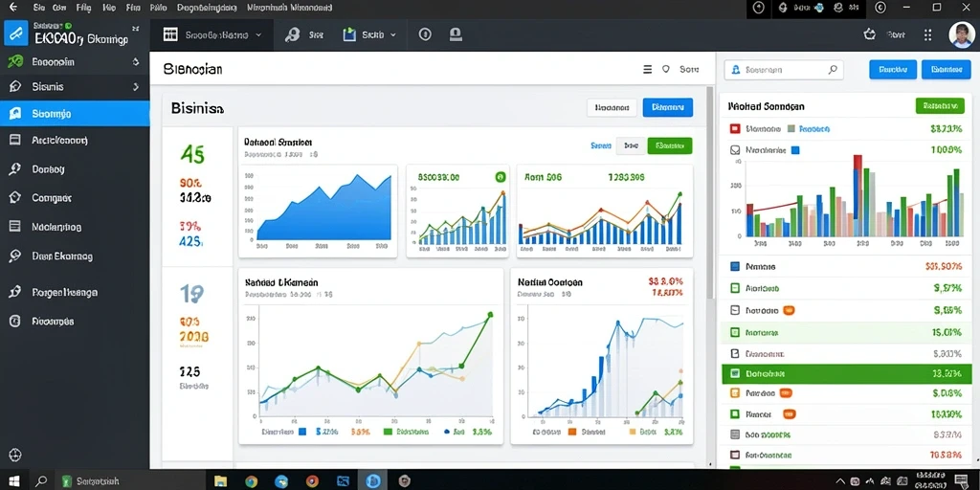This screenshot has width=980, height=490.
Task: Click the green circular badge on middle chart
Action: point(500,177)
